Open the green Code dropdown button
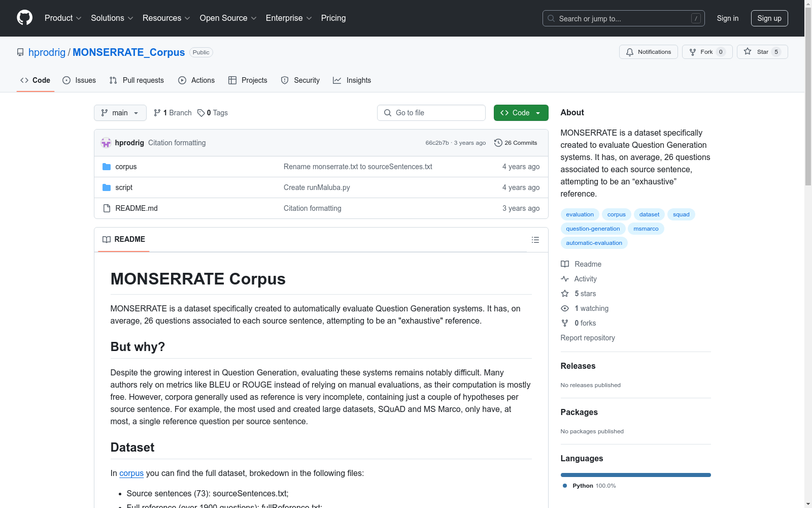The width and height of the screenshot is (812, 508). (521, 113)
